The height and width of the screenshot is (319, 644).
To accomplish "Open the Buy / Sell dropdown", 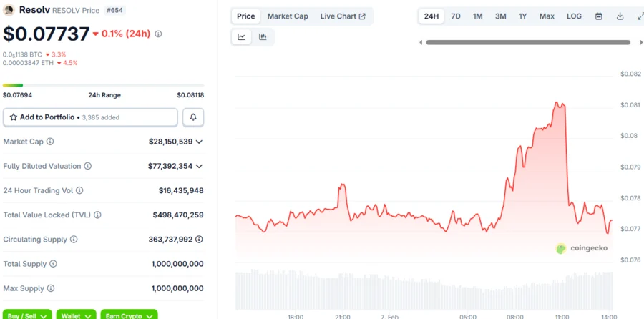I will tap(26, 315).
